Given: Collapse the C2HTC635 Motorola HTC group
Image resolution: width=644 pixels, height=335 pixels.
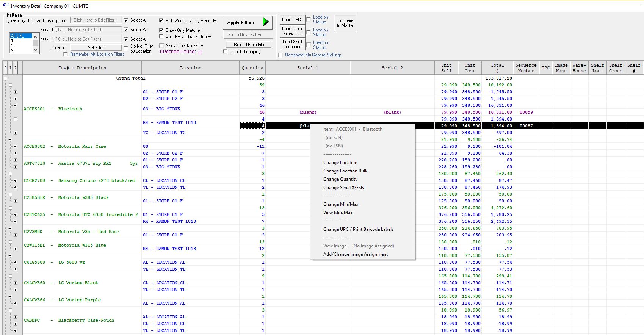Looking at the screenshot, I should pos(10,208).
